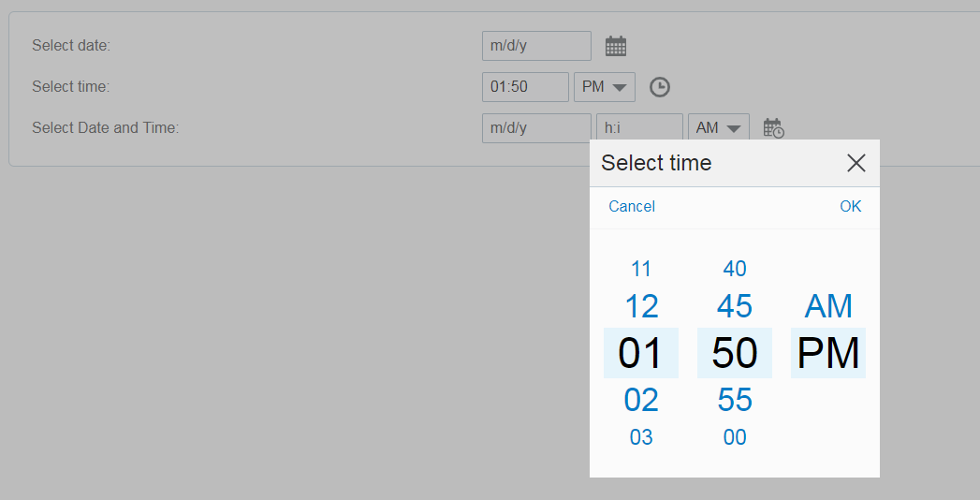Pick hour 02 in the wheel

[x=641, y=400]
